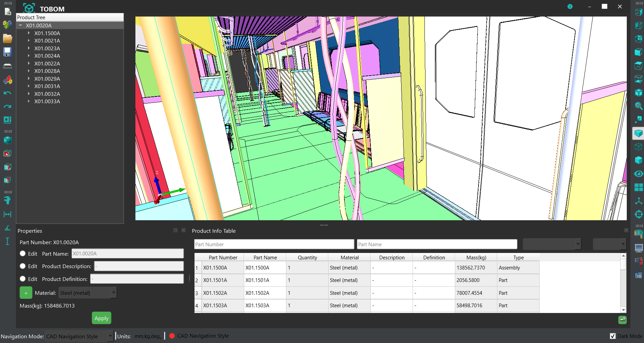Click the Open folder icon
This screenshot has height=343, width=644.
(7, 38)
